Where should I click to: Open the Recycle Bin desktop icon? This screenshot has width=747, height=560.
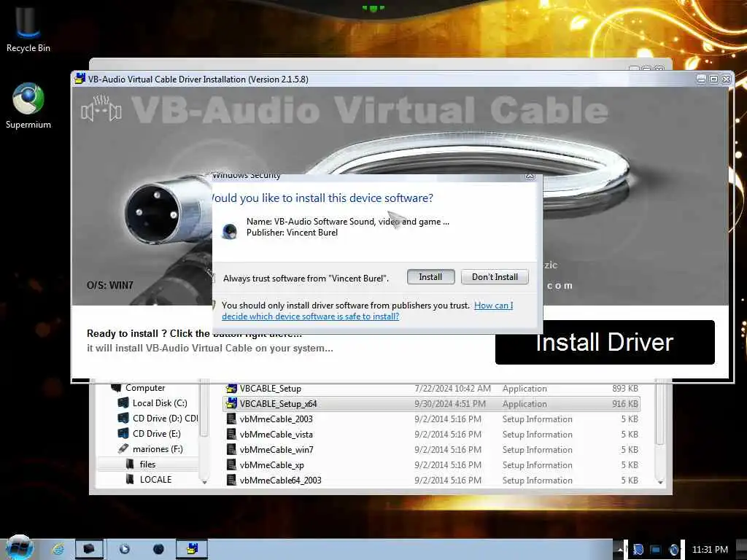point(28,28)
